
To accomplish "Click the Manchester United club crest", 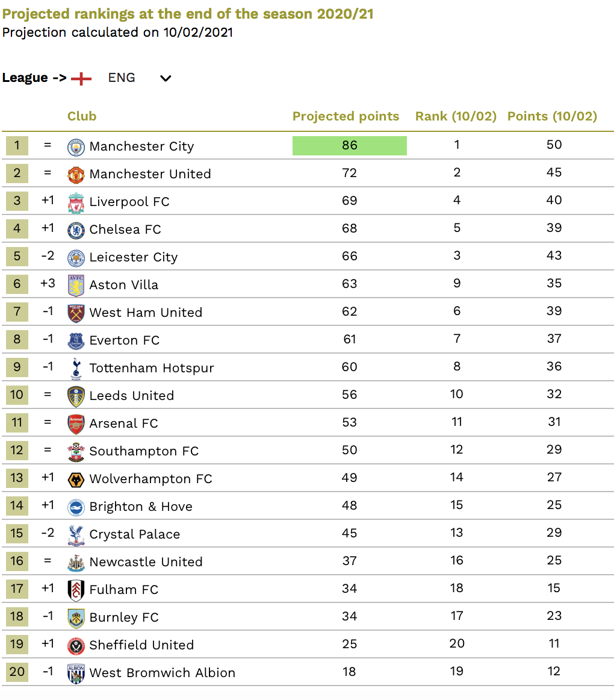I will [76, 175].
